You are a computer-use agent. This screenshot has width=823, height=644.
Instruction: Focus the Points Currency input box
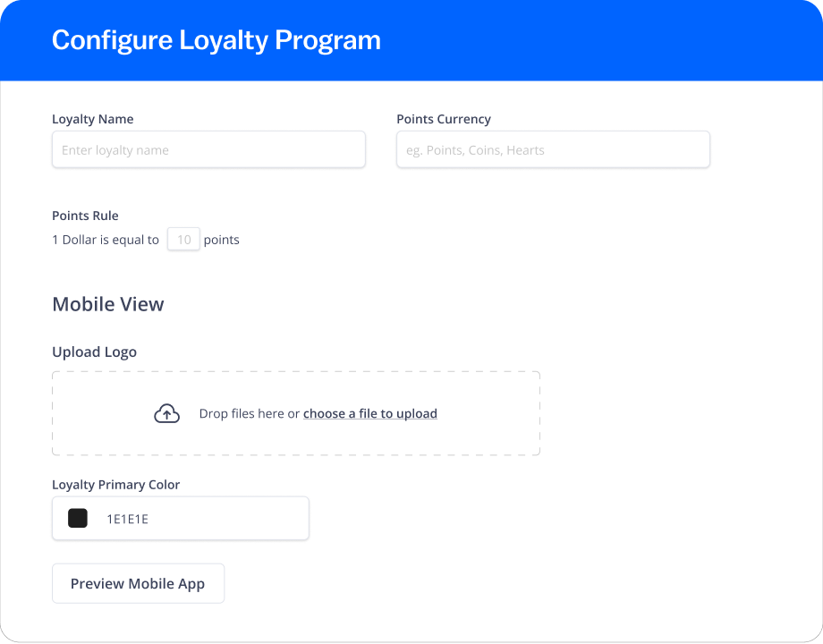pos(552,149)
